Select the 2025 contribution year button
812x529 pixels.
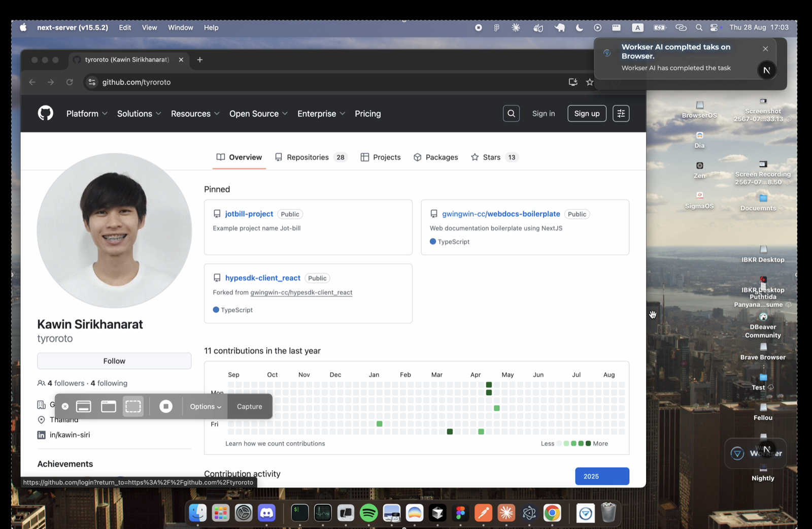pos(602,476)
